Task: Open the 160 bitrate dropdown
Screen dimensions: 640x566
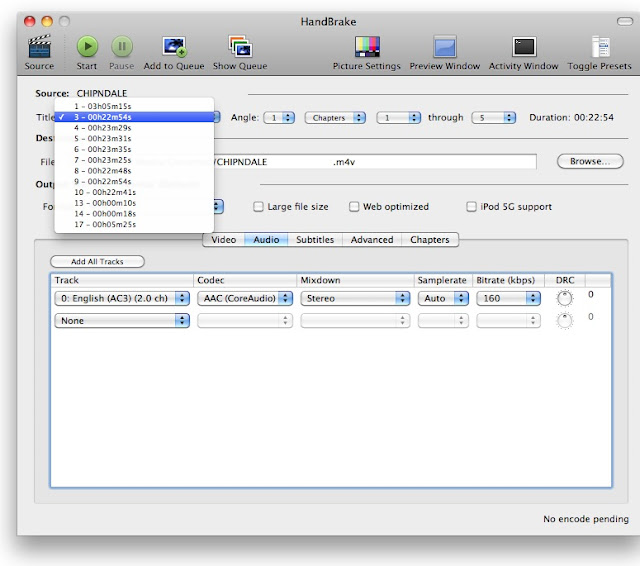Action: [x=508, y=298]
